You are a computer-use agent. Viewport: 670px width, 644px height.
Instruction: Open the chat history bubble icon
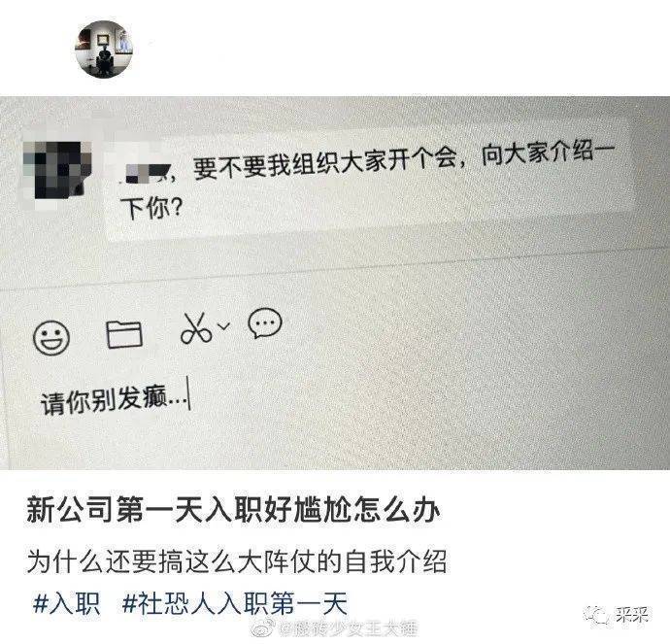tap(265, 322)
